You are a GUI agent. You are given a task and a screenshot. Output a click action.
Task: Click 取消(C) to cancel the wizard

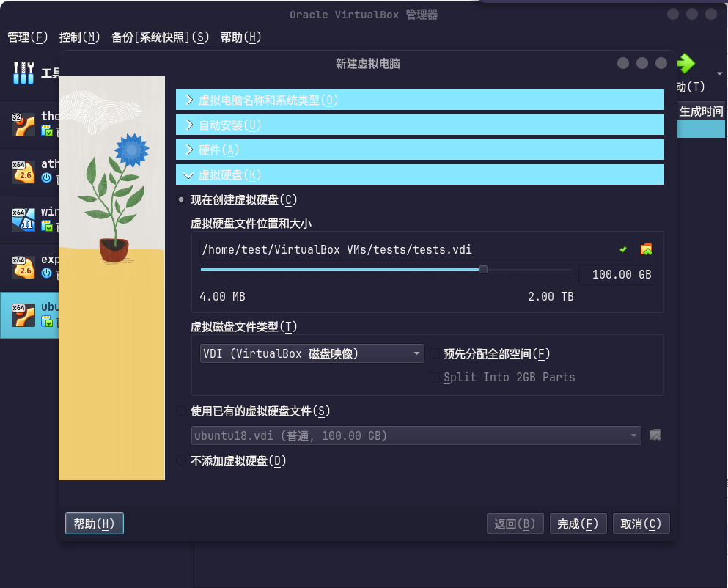click(641, 523)
